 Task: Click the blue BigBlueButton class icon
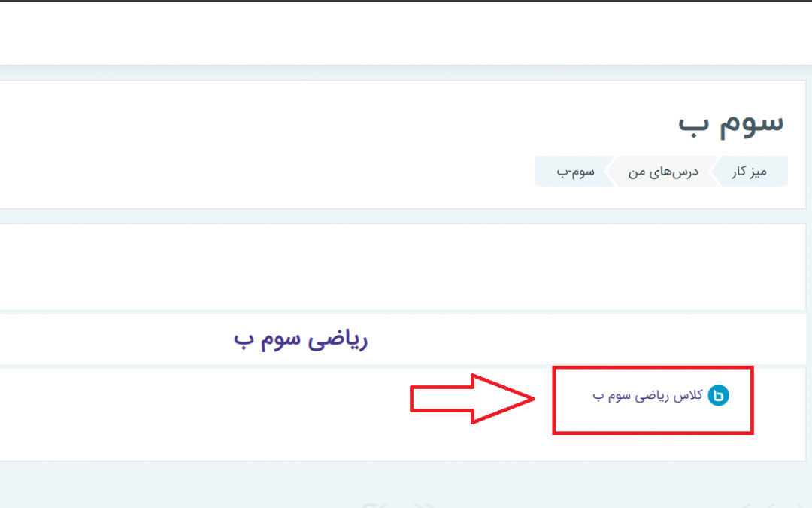(718, 396)
